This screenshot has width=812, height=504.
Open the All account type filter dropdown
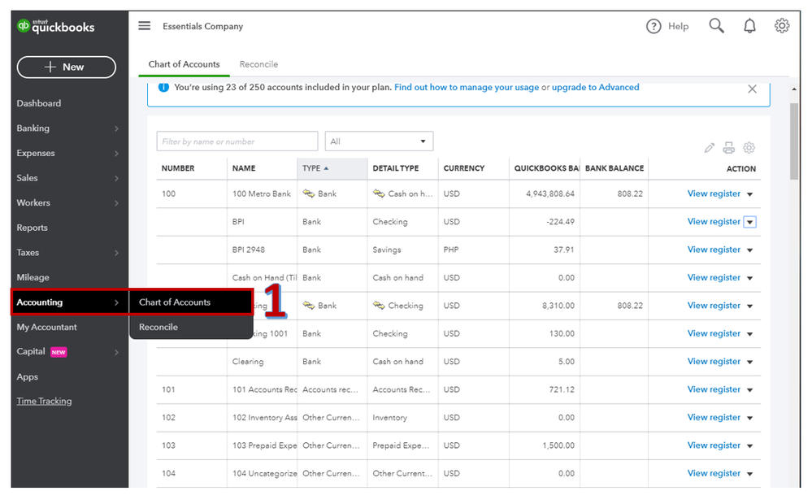click(379, 141)
